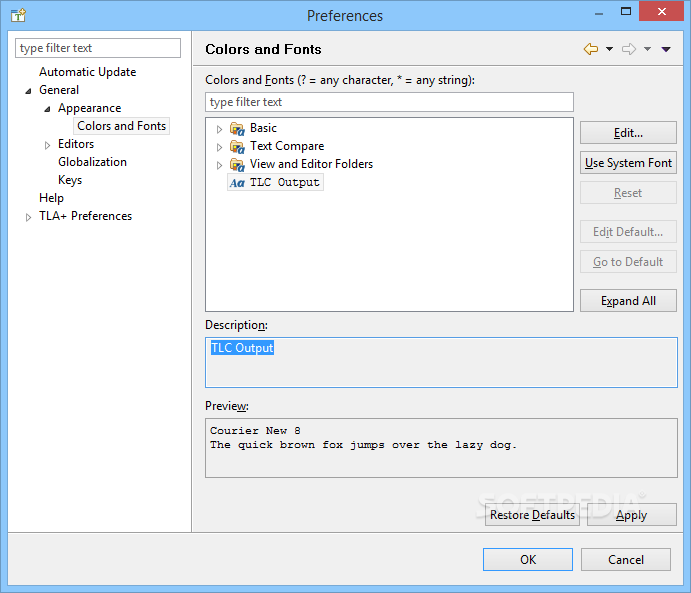Expand the Editors tree node
This screenshot has height=593, width=691.
point(47,145)
